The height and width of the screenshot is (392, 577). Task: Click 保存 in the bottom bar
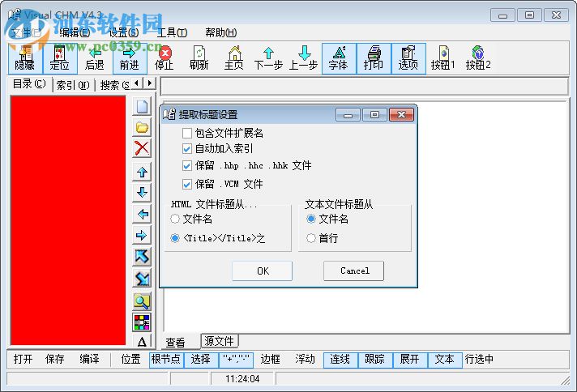click(55, 359)
